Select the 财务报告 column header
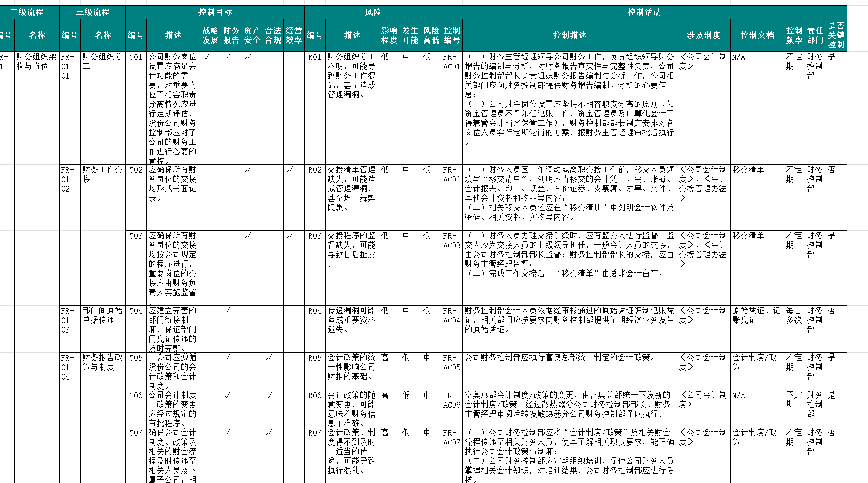 coord(231,35)
